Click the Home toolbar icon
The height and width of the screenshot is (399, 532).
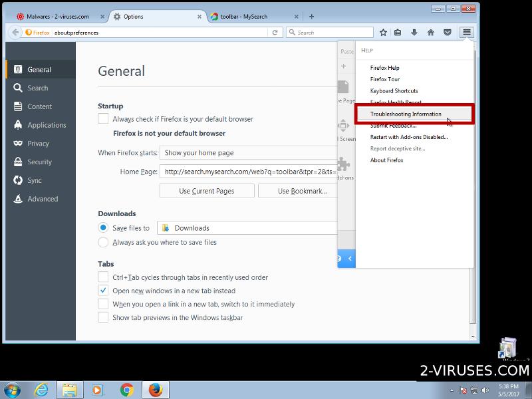pos(431,32)
